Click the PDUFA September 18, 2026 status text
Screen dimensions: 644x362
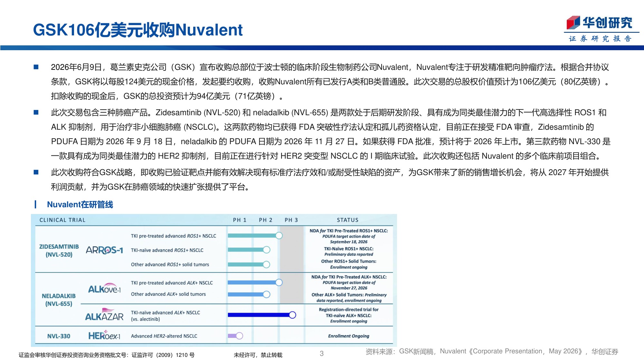click(349, 236)
